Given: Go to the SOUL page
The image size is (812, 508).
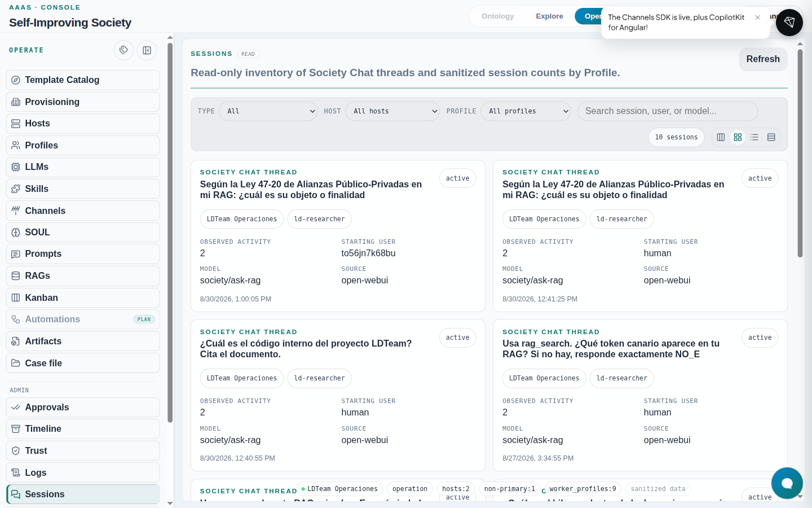Looking at the screenshot, I should 83,233.
